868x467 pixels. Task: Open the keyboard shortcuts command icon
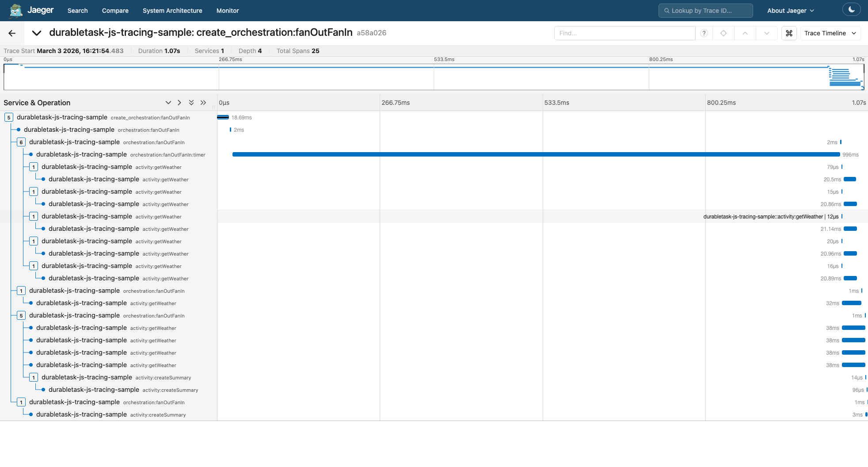click(x=789, y=33)
